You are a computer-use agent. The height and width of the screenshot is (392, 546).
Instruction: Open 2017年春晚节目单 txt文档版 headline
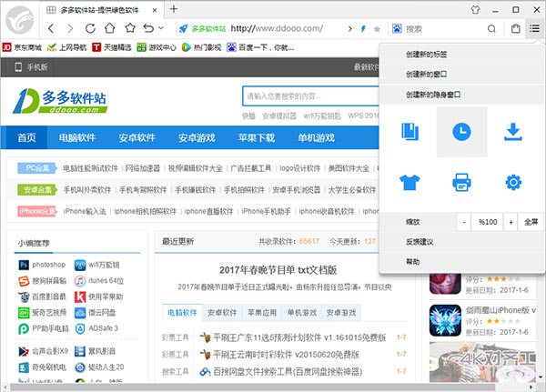(x=278, y=270)
